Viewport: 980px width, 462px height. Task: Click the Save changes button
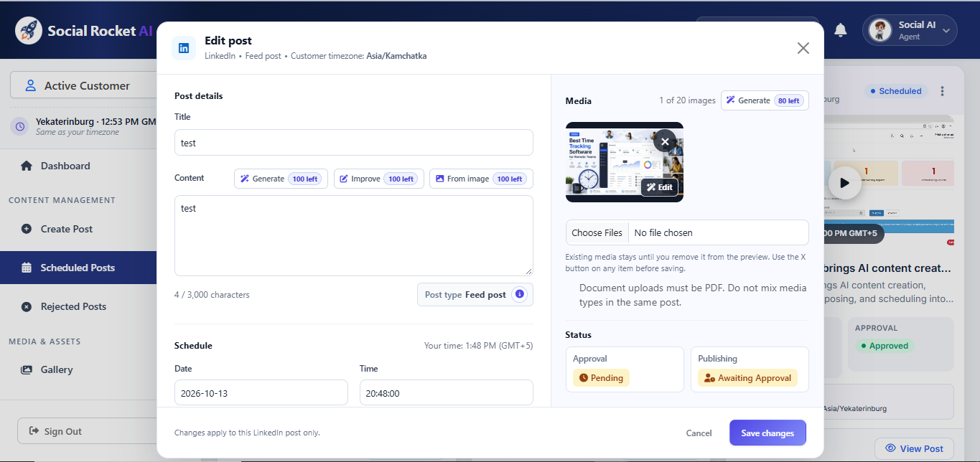[767, 433]
